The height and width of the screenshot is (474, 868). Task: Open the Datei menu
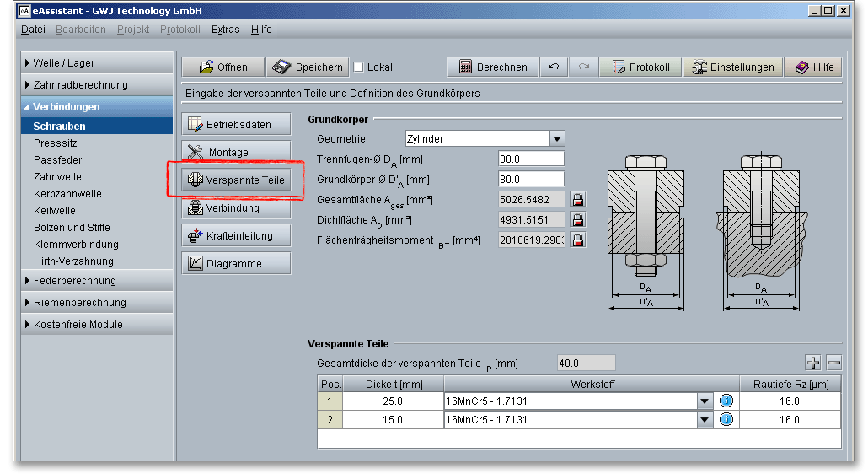point(33,30)
